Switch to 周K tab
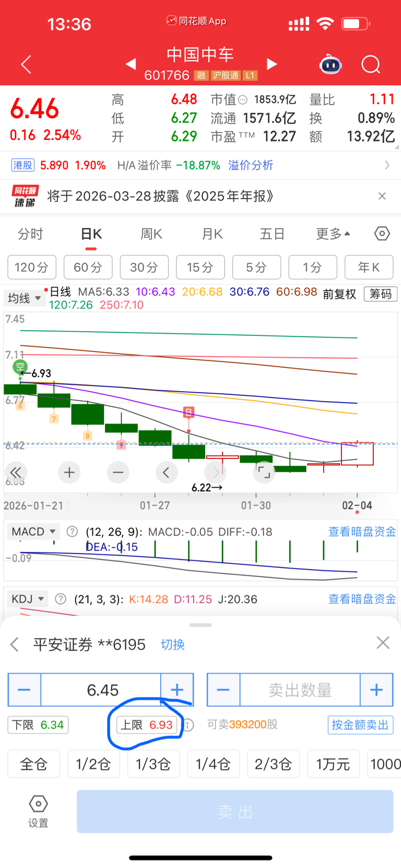The height and width of the screenshot is (868, 401). (151, 233)
